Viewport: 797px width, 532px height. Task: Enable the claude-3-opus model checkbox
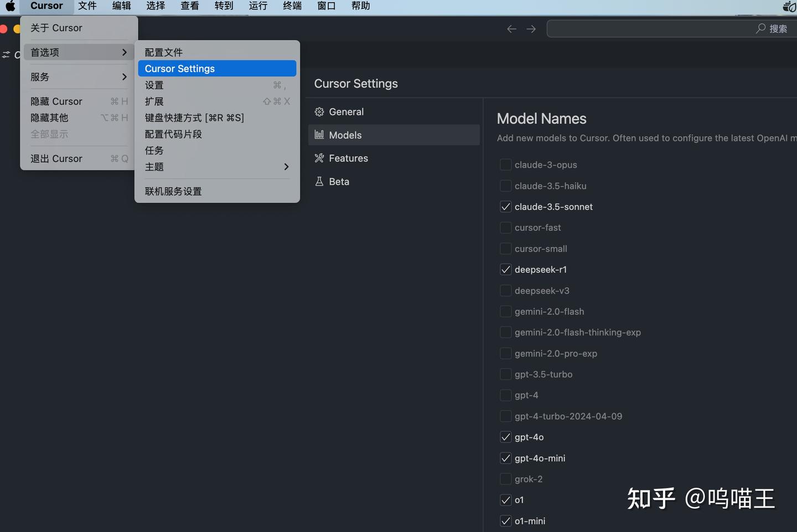pyautogui.click(x=505, y=165)
